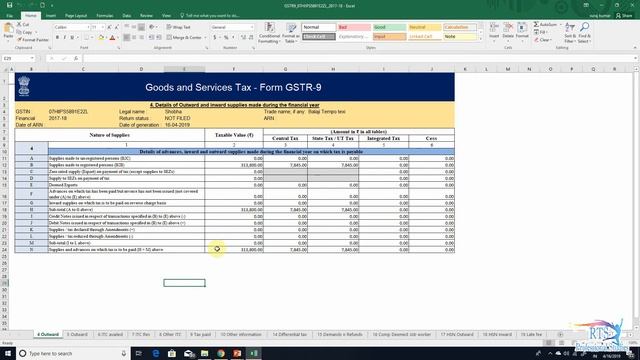Apply Accounting dollar number format
This screenshot has height=360, width=640.
[215, 38]
